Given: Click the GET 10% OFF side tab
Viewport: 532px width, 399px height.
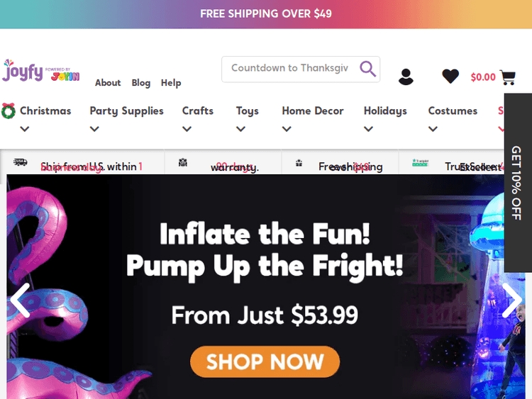Looking at the screenshot, I should click(518, 183).
